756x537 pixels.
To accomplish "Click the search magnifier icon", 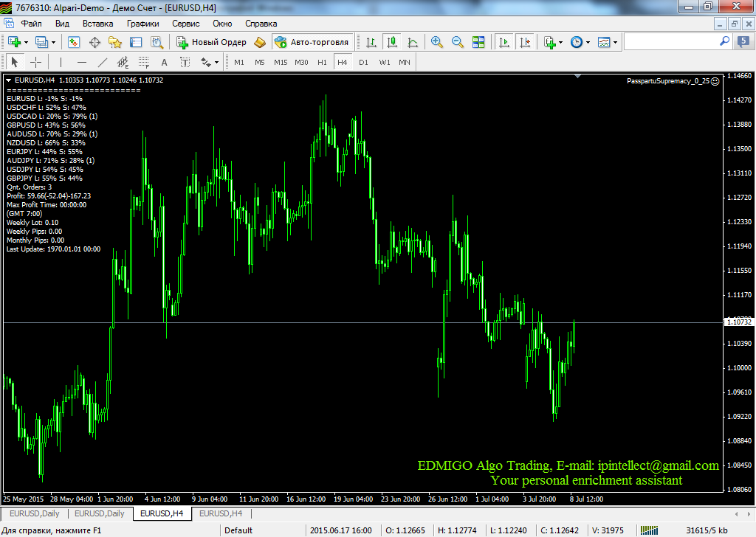I will [x=725, y=41].
